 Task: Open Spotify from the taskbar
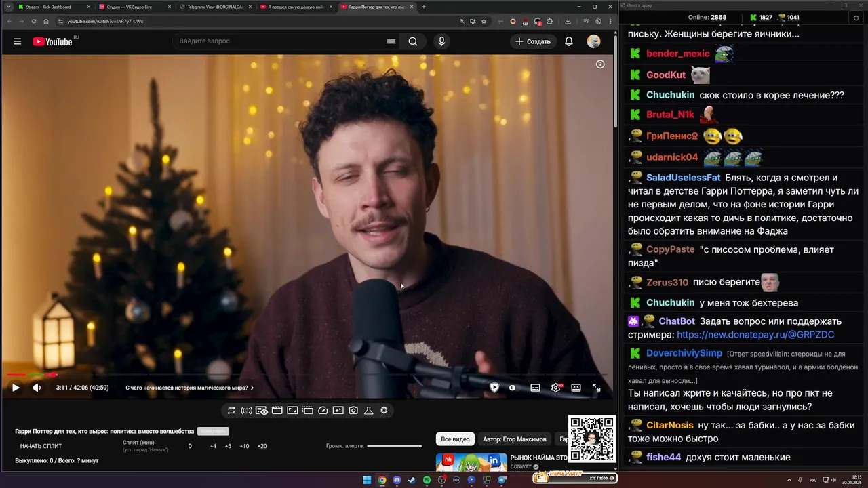pos(427,480)
